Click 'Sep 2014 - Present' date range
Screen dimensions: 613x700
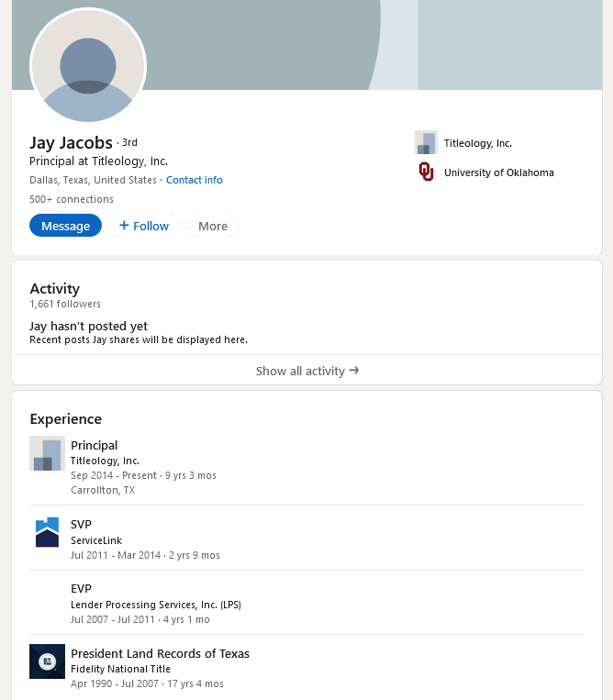pyautogui.click(x=114, y=475)
